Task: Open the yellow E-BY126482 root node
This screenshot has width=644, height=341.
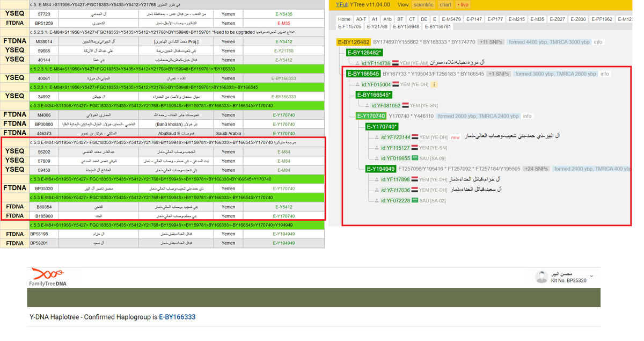Action: pos(354,42)
